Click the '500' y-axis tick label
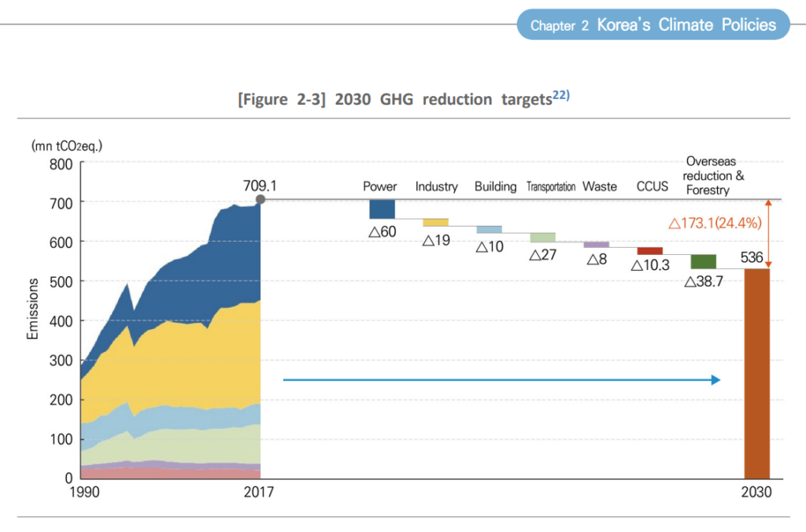 [61, 282]
